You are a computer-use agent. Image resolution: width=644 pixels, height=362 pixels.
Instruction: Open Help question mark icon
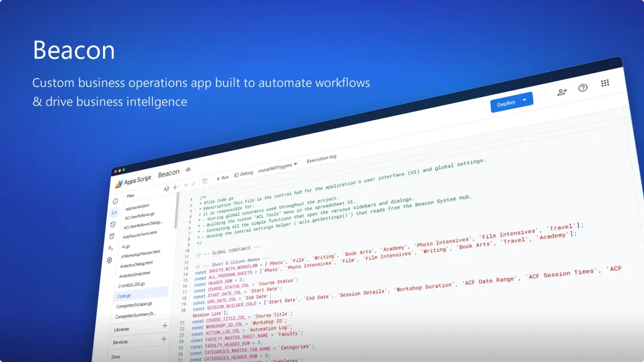click(583, 87)
